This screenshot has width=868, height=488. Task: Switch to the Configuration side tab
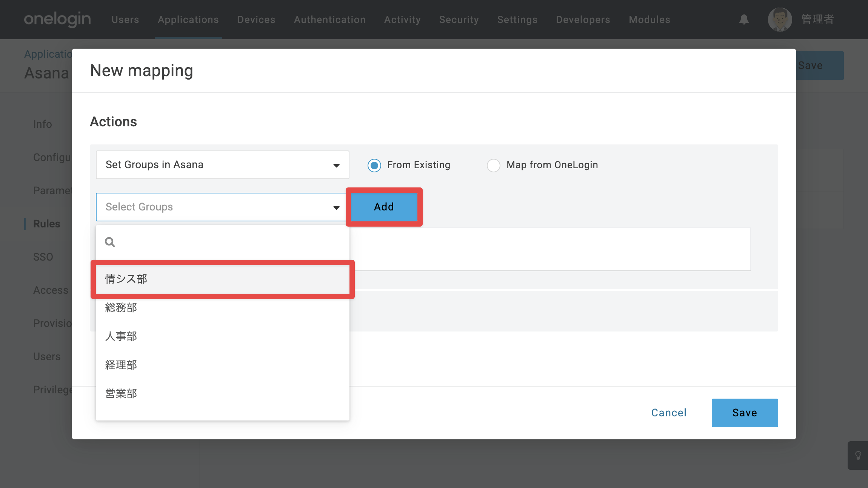(52, 157)
